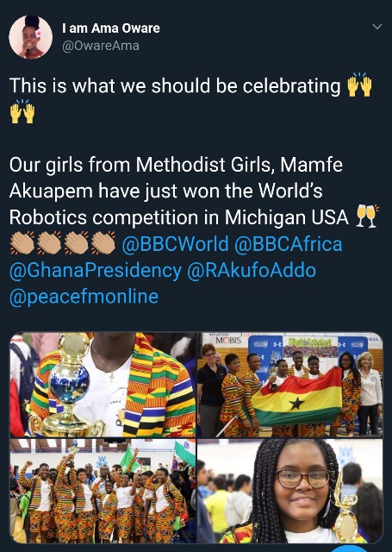Open the @RAkufoAddo mention
Screen dimensions: 392x552
252,270
